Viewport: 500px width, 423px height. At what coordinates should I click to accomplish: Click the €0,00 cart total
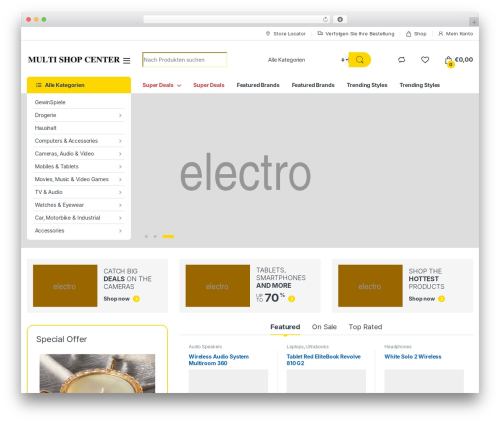pos(464,60)
